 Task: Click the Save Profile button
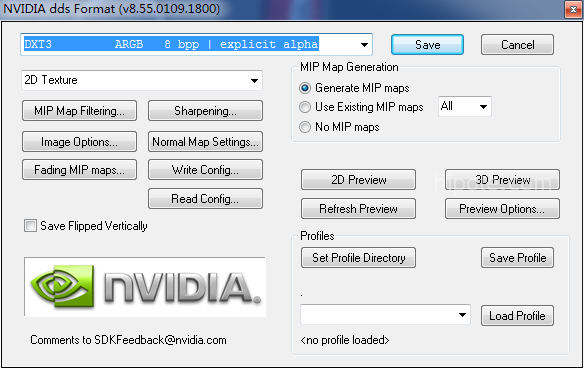click(517, 258)
